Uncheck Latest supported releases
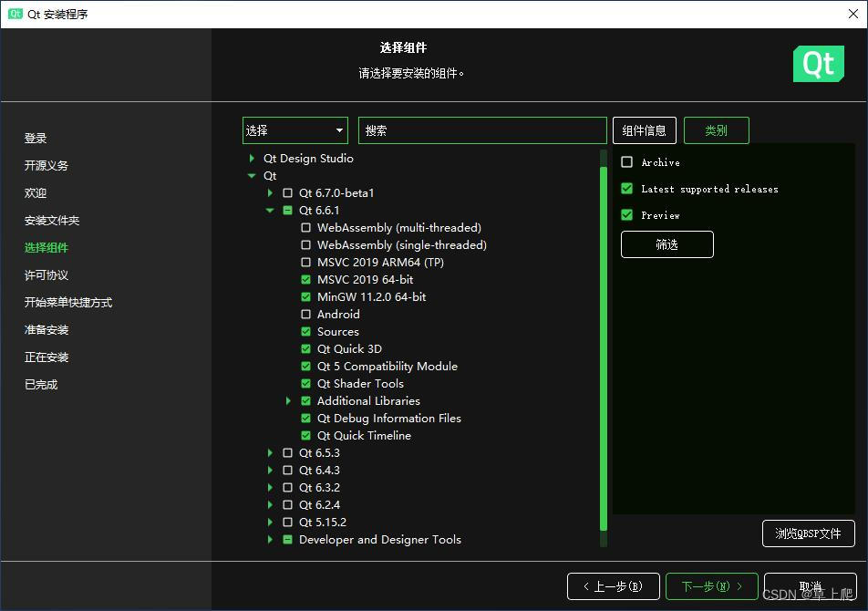868x611 pixels. tap(626, 189)
